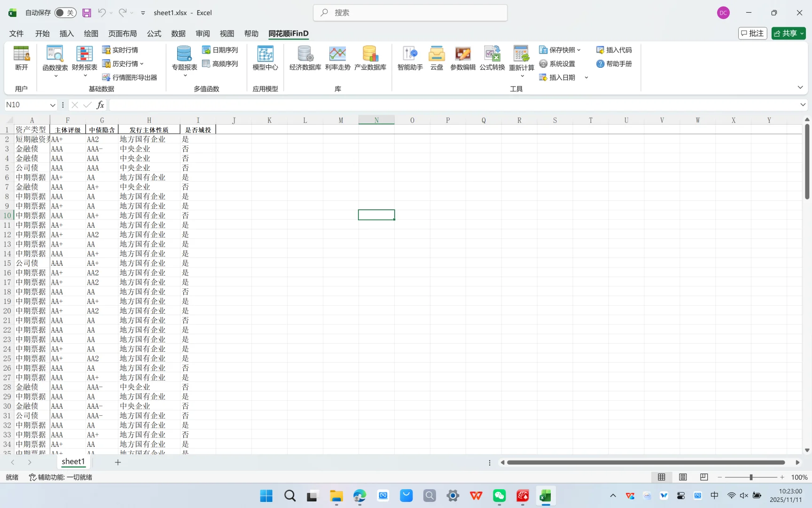Click 插入代码 insert code

point(614,50)
